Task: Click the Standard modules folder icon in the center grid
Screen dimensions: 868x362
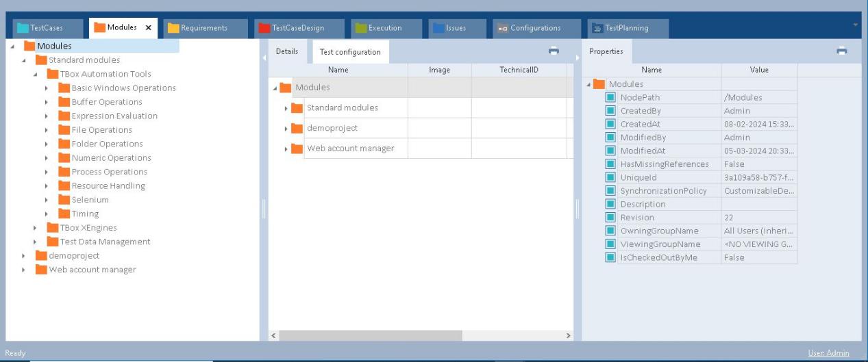Action: 297,107
